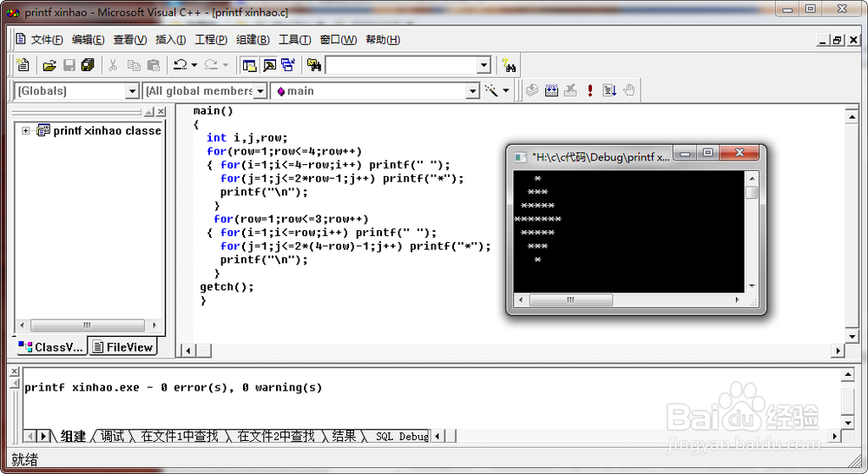The image size is (868, 474).
Task: Click the Save All toolbar icon
Action: [x=88, y=65]
